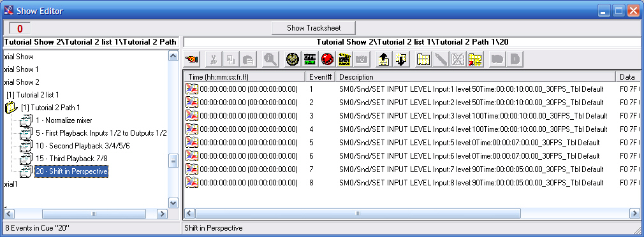
Task: Select cue 15 - Third Playback 7/8
Action: pyautogui.click(x=72, y=159)
